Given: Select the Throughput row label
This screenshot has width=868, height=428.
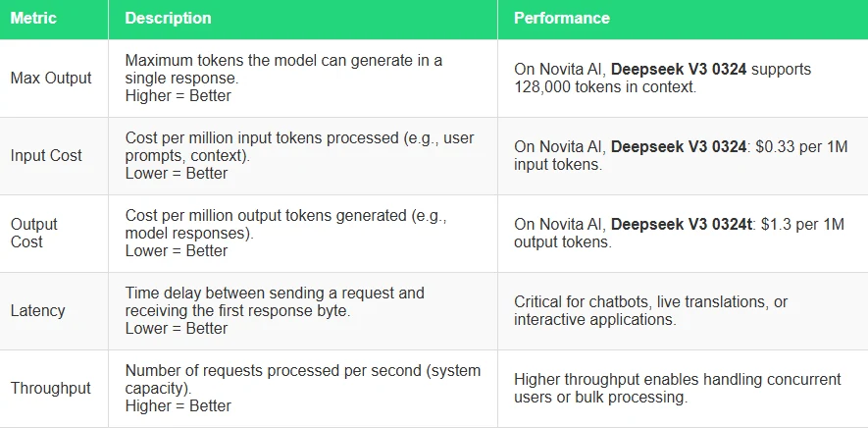Looking at the screenshot, I should click(50, 388).
